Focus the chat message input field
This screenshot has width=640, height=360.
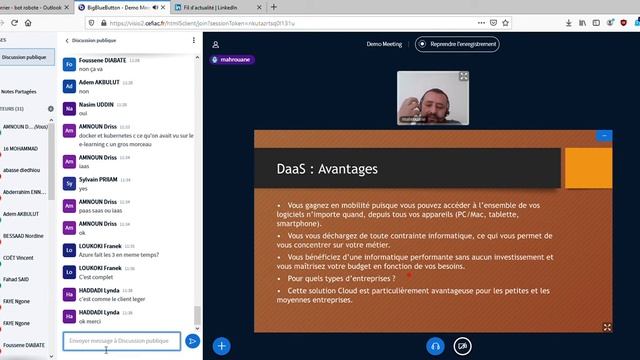(x=122, y=341)
